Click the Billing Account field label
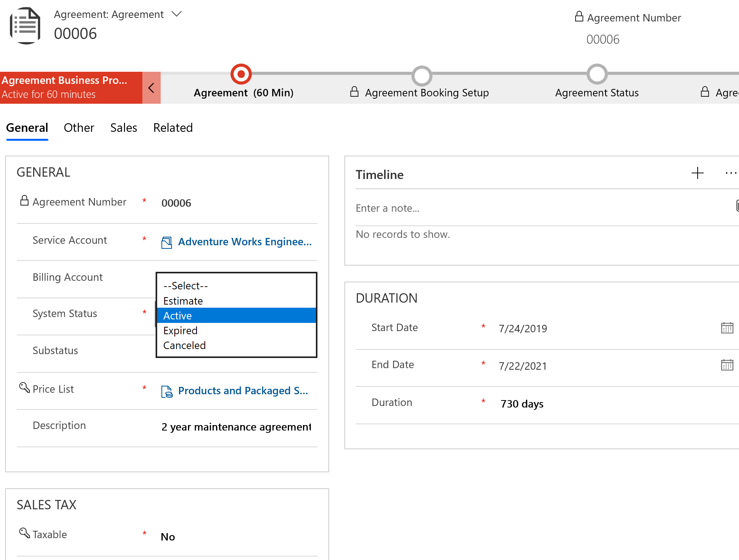The height and width of the screenshot is (560, 739). (x=67, y=277)
